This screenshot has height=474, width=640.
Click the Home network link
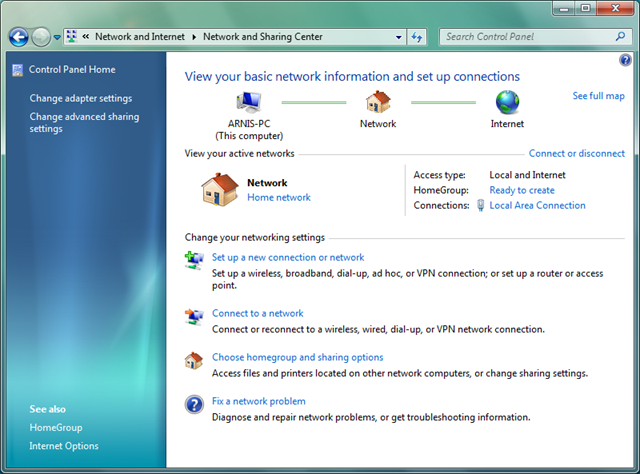279,198
